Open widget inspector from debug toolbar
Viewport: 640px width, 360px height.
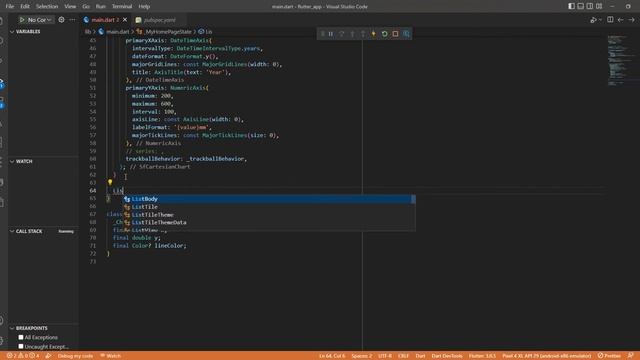406,34
